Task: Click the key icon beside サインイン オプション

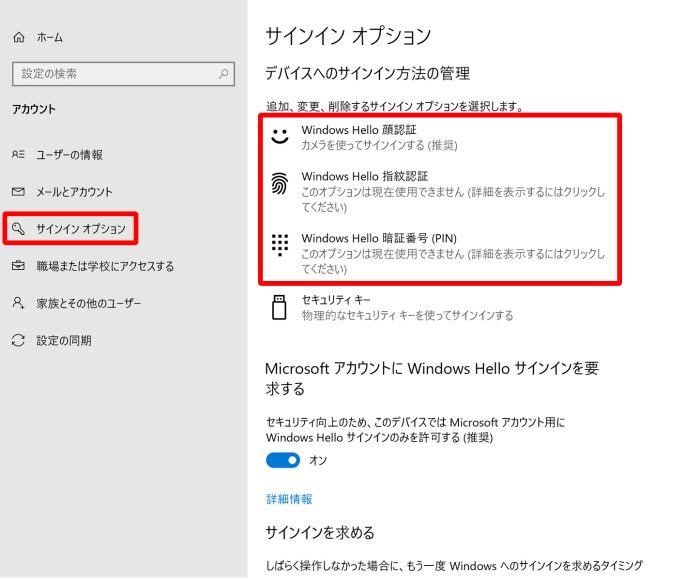Action: 18,229
